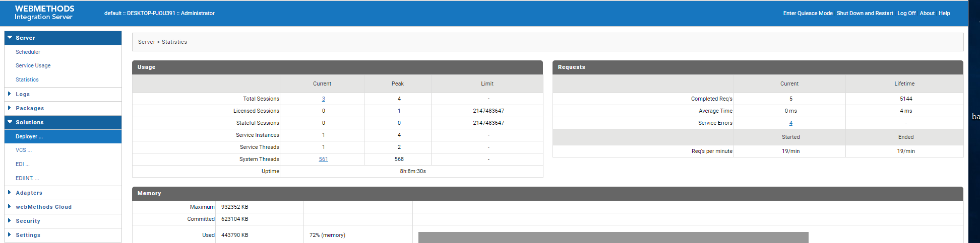The height and width of the screenshot is (243, 980).
Task: Expand the Settings section arrow
Action: click(9, 234)
